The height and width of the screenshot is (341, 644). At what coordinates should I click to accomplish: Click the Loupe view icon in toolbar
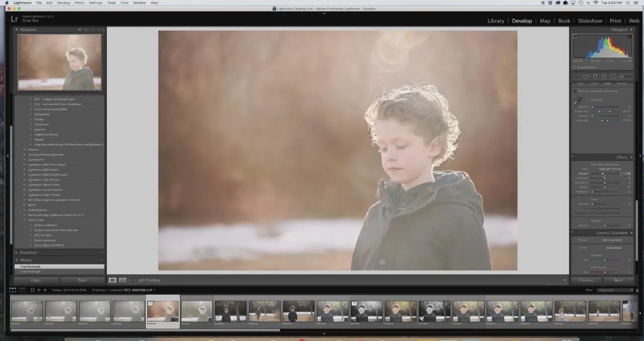(113, 280)
